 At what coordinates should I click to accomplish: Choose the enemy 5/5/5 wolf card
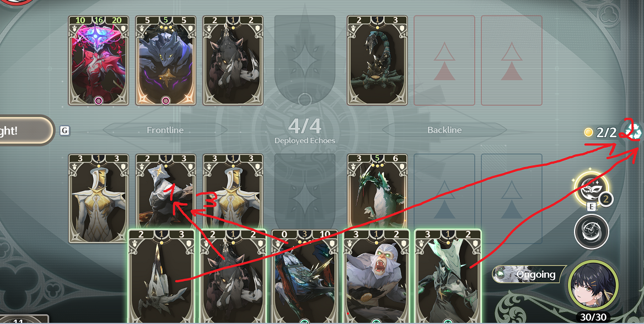click(165, 61)
